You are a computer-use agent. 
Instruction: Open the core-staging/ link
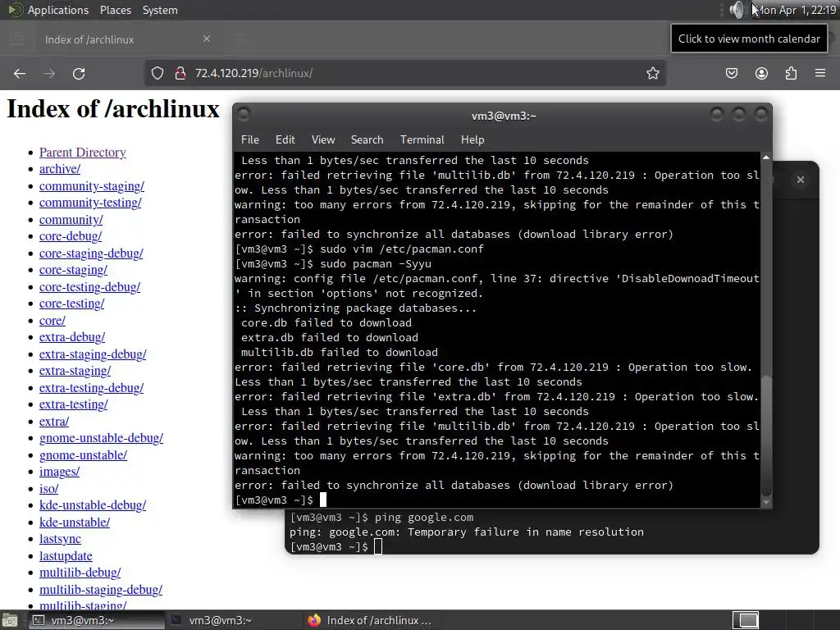[73, 270]
